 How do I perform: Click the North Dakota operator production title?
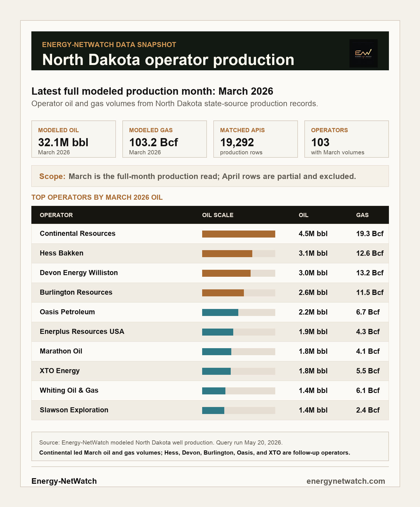tap(168, 60)
